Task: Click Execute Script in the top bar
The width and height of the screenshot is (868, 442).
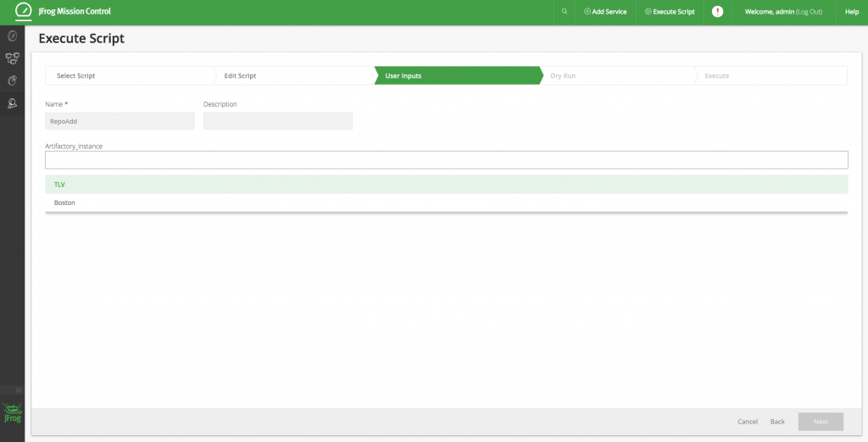Action: [670, 12]
